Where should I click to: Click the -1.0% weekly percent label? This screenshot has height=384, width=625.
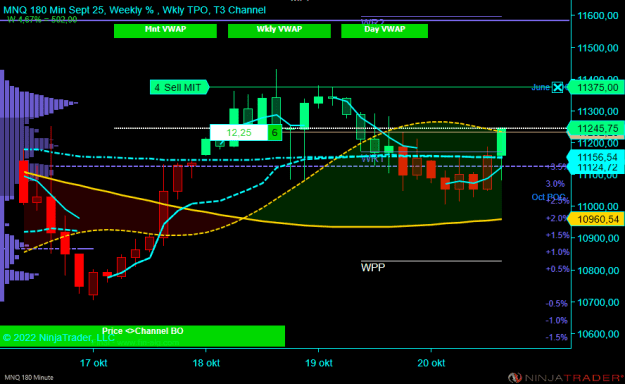pyautogui.click(x=557, y=320)
